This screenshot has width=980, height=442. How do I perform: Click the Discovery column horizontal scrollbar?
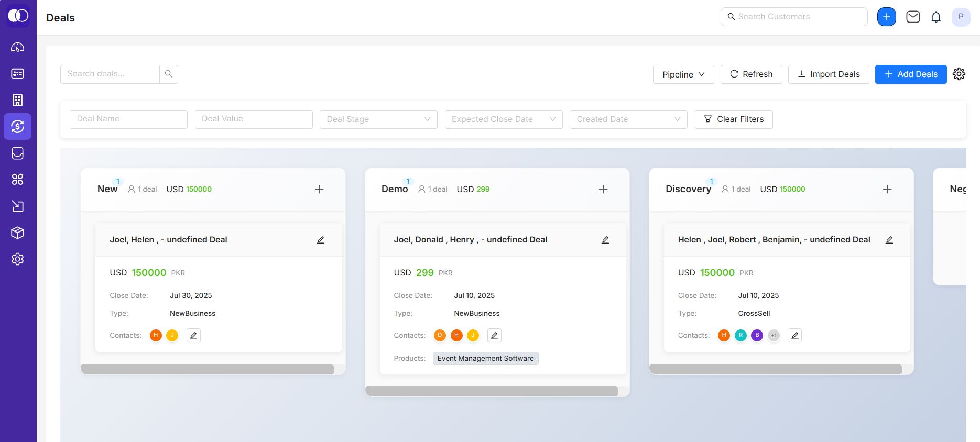776,369
